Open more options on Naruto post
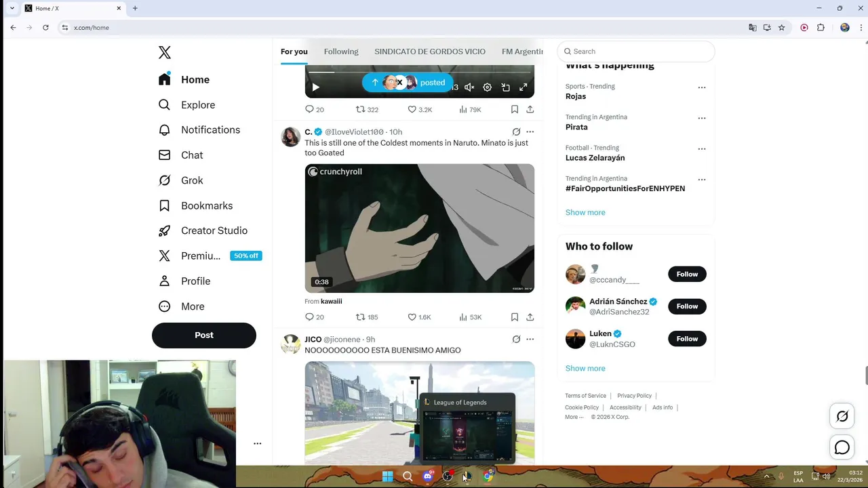868x488 pixels. tap(530, 131)
